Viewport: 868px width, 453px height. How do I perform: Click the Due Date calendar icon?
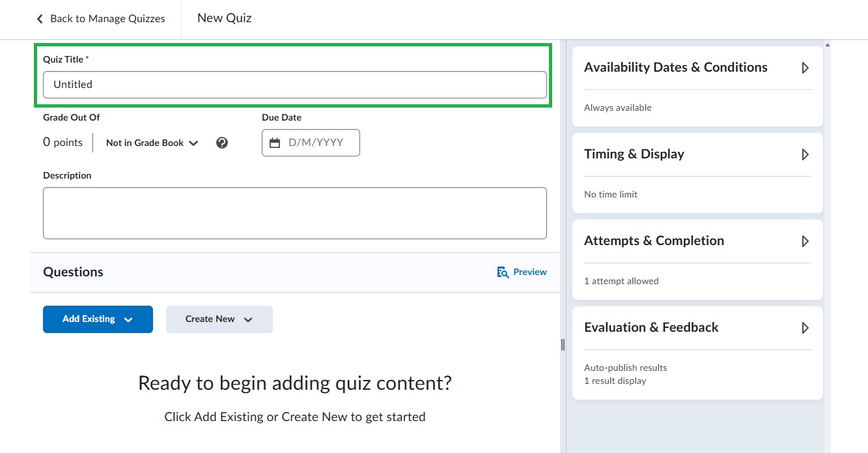(275, 143)
